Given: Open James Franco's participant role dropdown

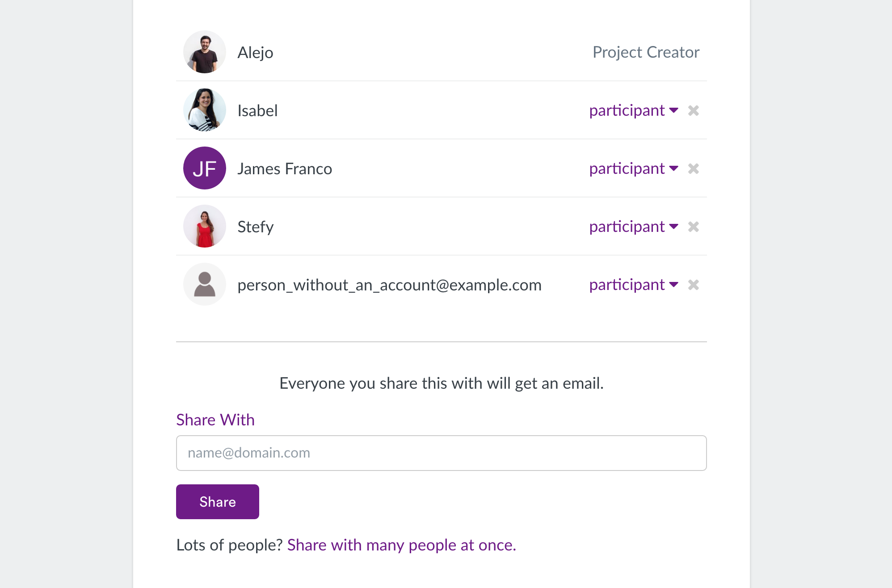Looking at the screenshot, I should [x=634, y=168].
